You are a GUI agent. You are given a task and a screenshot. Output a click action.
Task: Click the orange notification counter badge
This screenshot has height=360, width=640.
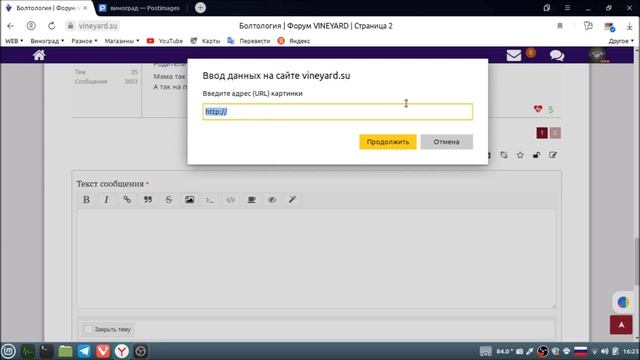click(x=531, y=52)
